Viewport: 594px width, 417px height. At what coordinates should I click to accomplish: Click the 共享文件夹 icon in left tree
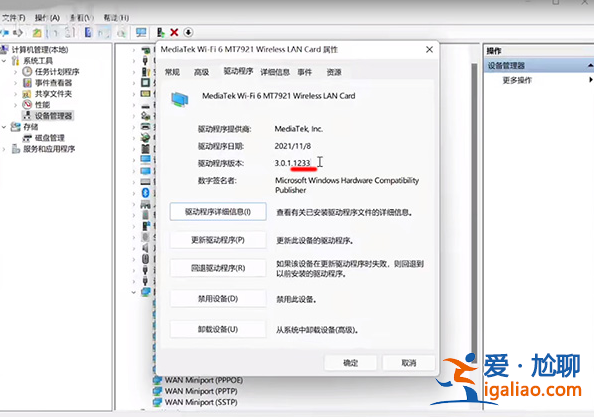(x=27, y=94)
